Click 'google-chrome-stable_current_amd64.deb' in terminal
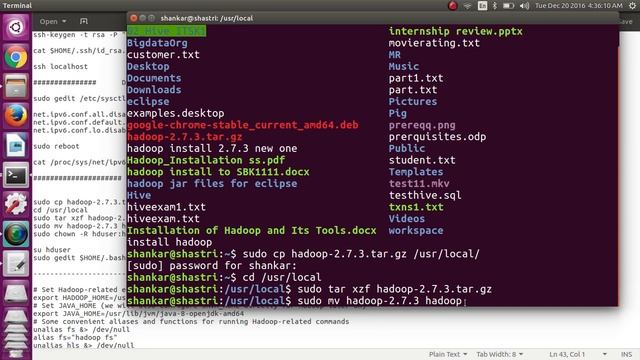The width and height of the screenshot is (640, 360). pos(242,125)
